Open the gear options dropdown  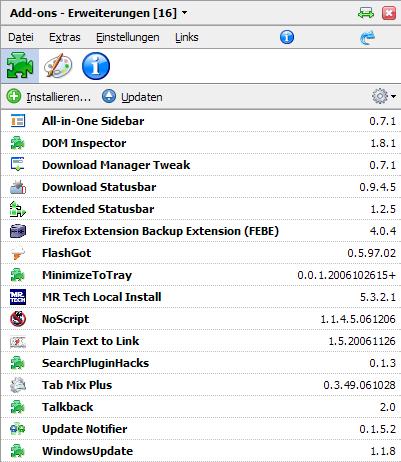pos(384,97)
